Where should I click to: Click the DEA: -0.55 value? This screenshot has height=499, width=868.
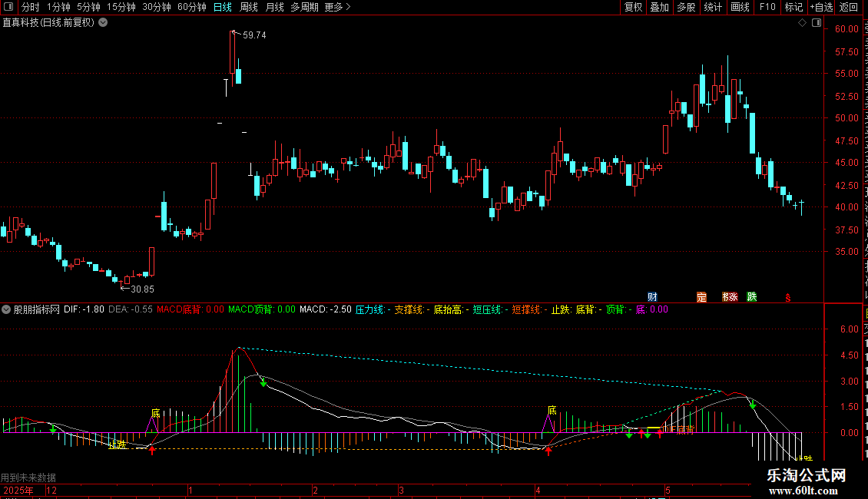(131, 309)
